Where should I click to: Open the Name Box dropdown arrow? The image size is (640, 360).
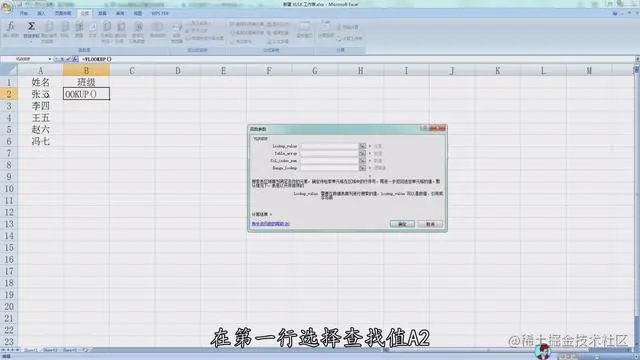click(x=50, y=59)
